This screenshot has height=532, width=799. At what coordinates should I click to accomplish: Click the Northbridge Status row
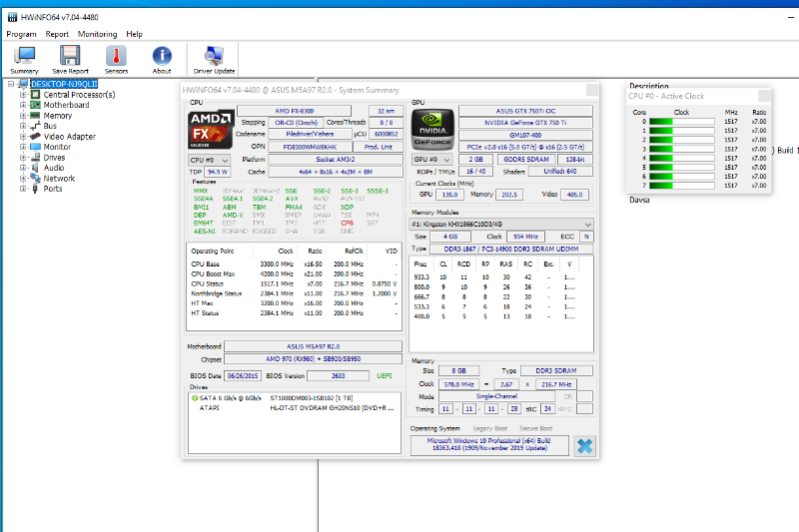pyautogui.click(x=294, y=293)
